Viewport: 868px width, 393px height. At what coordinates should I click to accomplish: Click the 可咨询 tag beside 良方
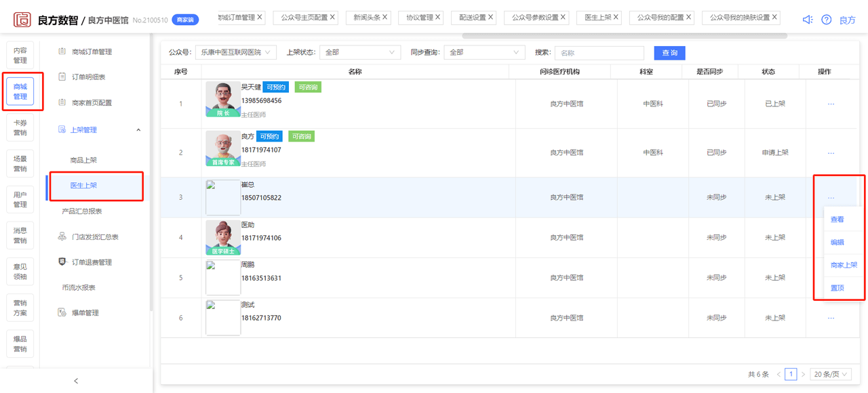(x=301, y=136)
